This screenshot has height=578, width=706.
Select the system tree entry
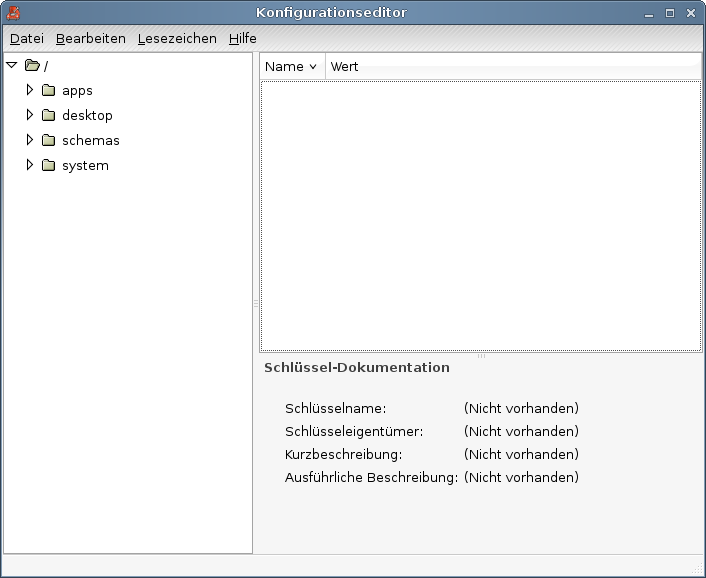85,166
